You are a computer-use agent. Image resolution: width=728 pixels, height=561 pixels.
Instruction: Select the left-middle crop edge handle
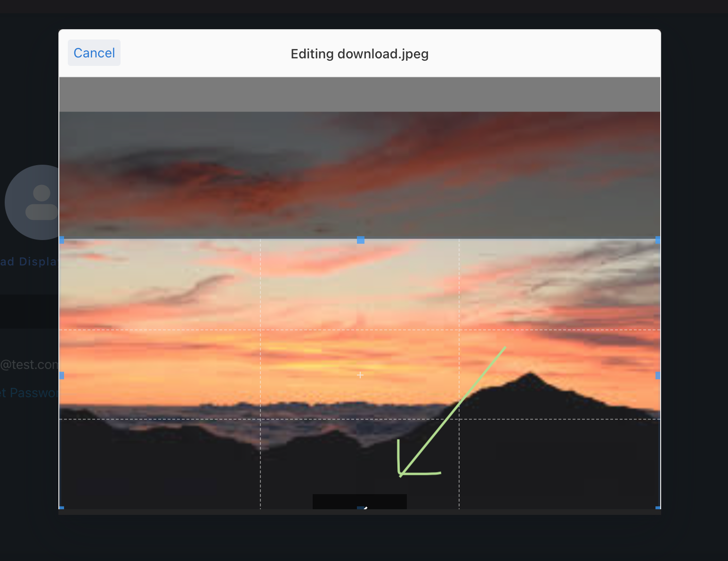[62, 376]
